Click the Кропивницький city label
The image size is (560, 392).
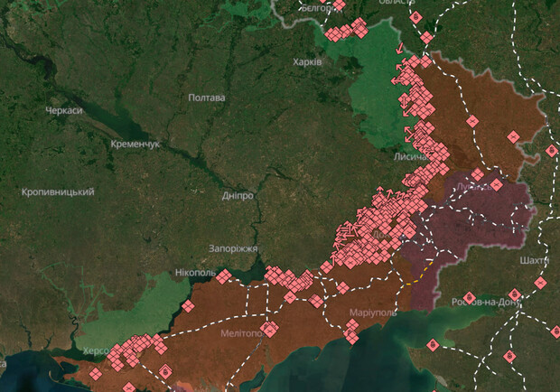pyautogui.click(x=58, y=192)
